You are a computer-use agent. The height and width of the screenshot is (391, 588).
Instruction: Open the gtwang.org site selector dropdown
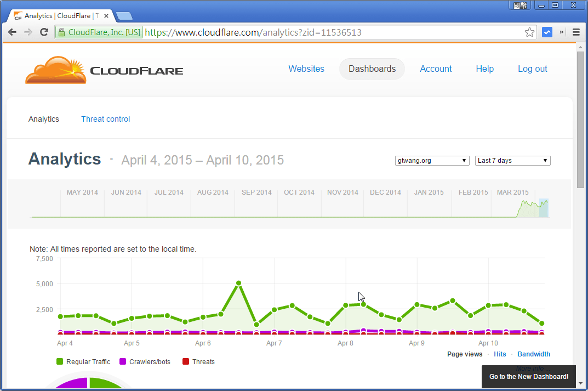(x=432, y=160)
